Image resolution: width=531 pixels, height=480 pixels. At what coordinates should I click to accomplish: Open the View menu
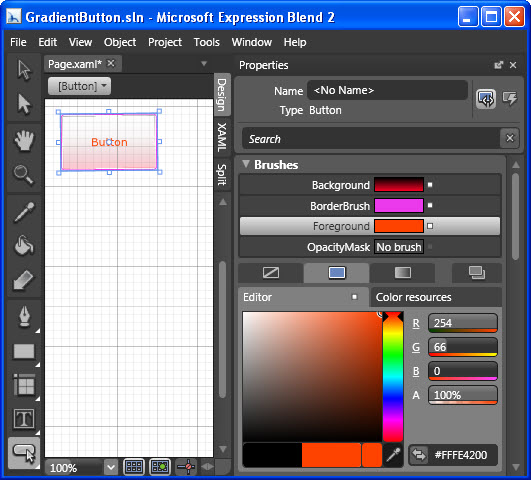point(80,42)
